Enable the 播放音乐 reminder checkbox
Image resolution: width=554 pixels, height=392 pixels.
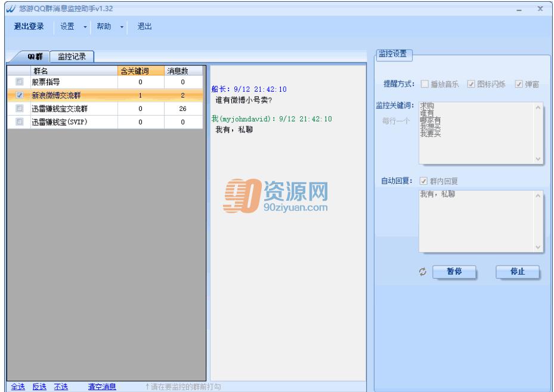click(x=425, y=84)
